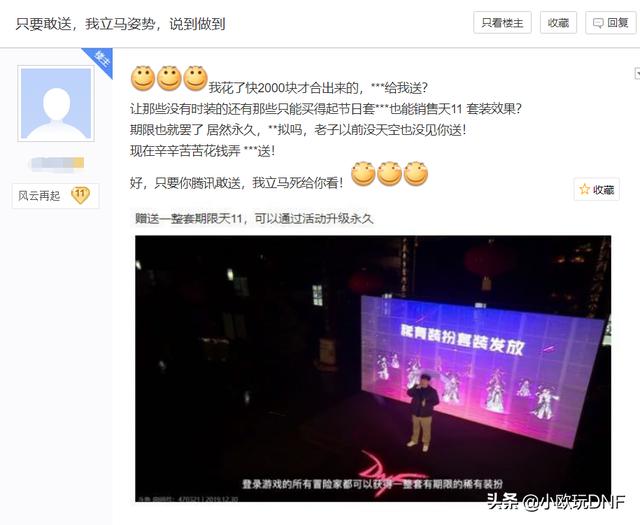Click the second smiley emoji in the first row
Viewport: 640px width, 525px height.
tap(169, 78)
